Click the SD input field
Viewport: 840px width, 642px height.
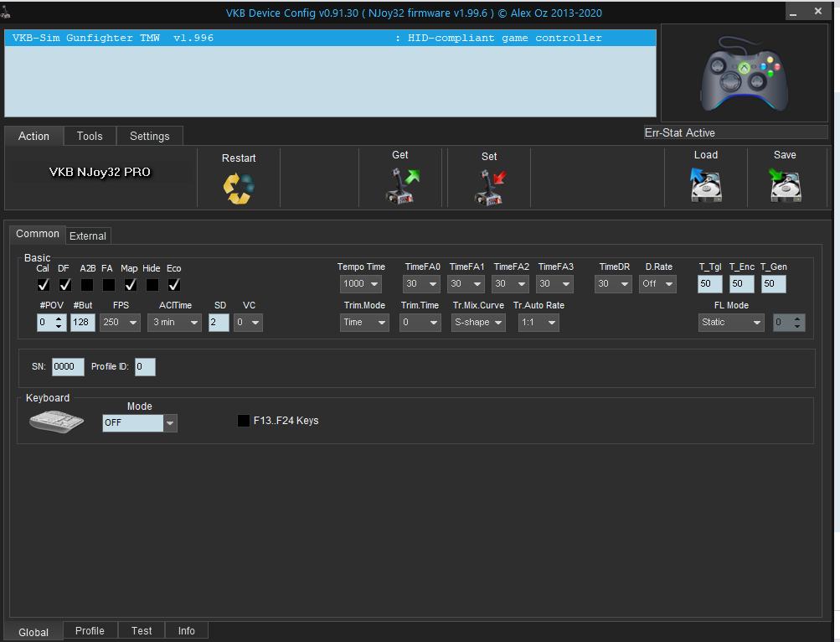point(219,323)
